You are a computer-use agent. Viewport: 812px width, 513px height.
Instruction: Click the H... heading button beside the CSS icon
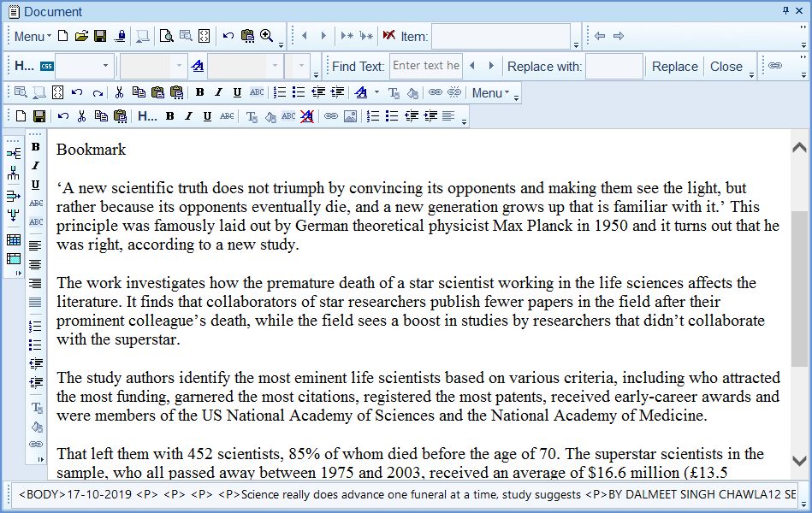pyautogui.click(x=24, y=66)
